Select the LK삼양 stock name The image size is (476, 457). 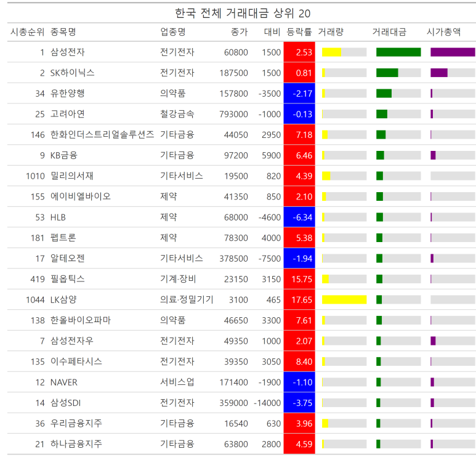point(63,300)
